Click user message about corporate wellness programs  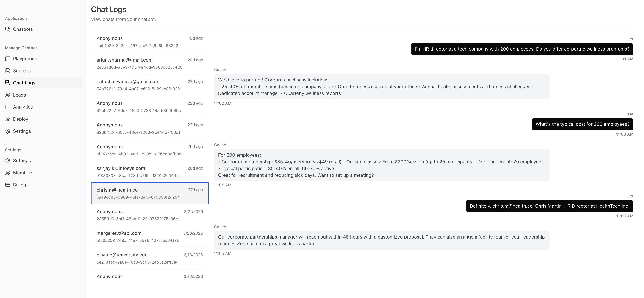click(x=522, y=49)
